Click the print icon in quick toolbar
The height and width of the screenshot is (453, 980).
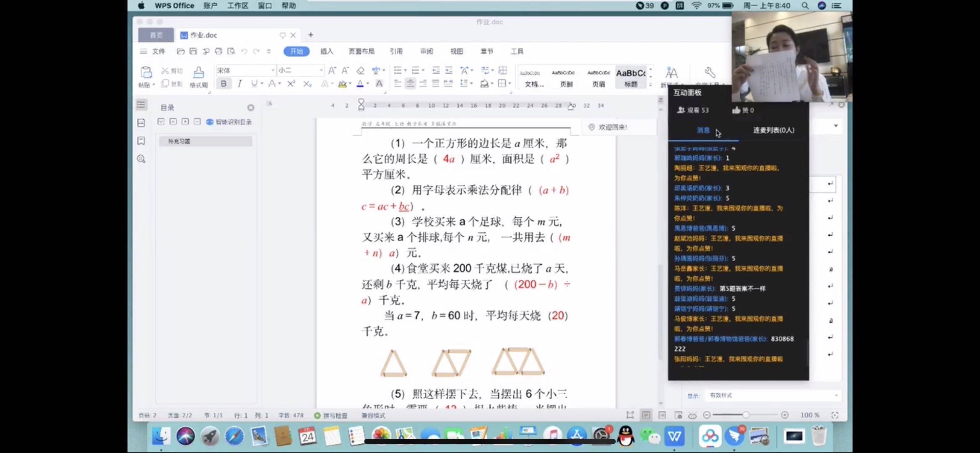[218, 51]
